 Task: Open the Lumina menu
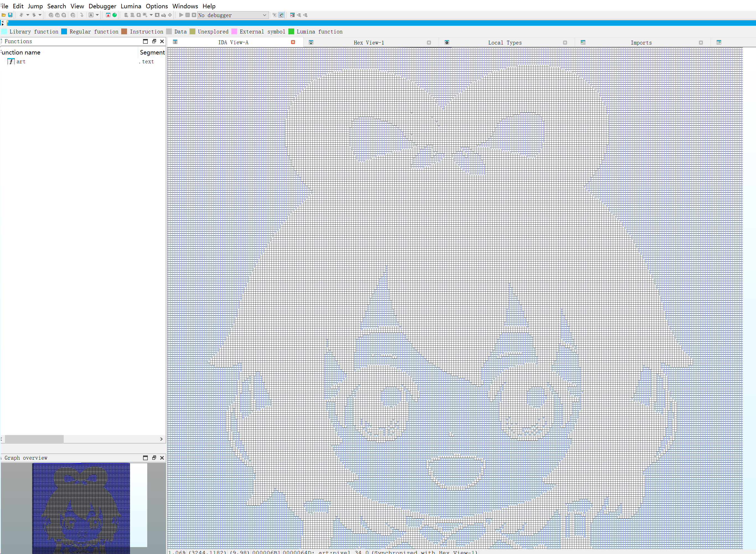pyautogui.click(x=131, y=6)
